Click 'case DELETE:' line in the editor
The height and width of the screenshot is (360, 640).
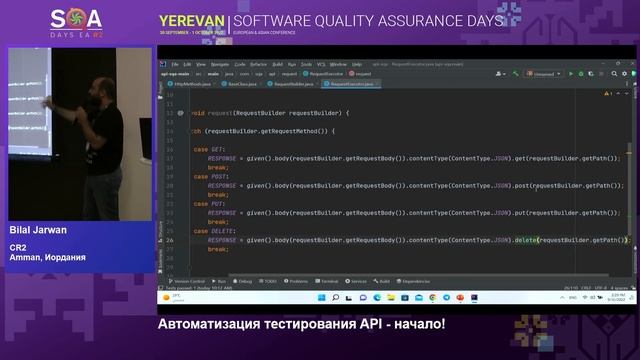pos(215,231)
